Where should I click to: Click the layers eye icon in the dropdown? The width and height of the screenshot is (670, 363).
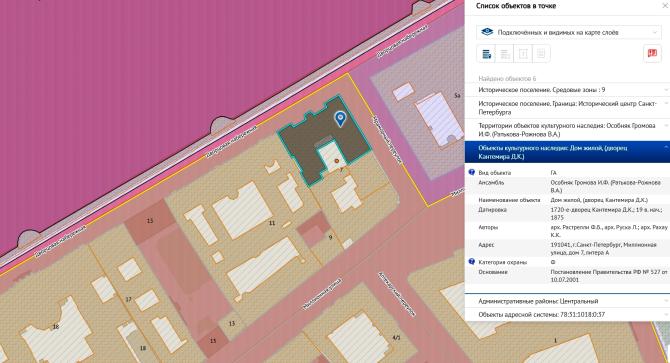coord(487,32)
